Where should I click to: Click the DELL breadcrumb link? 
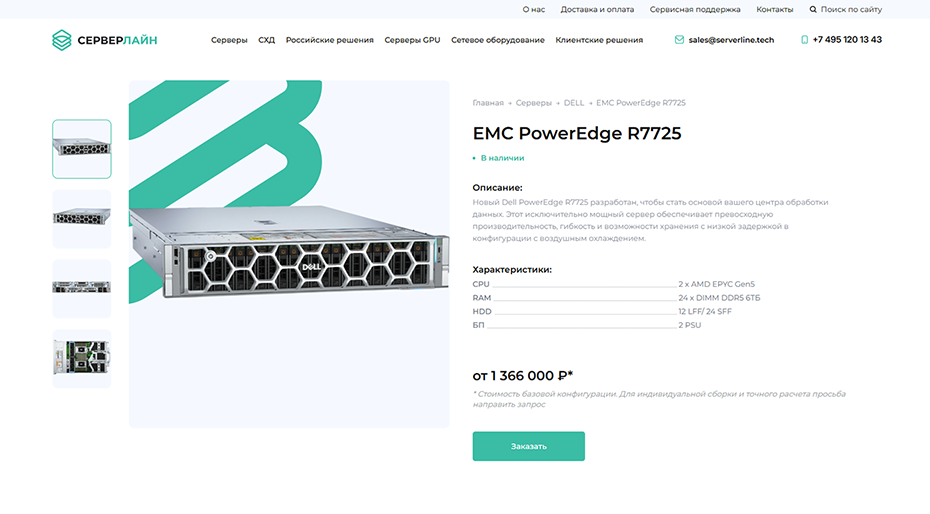click(574, 103)
